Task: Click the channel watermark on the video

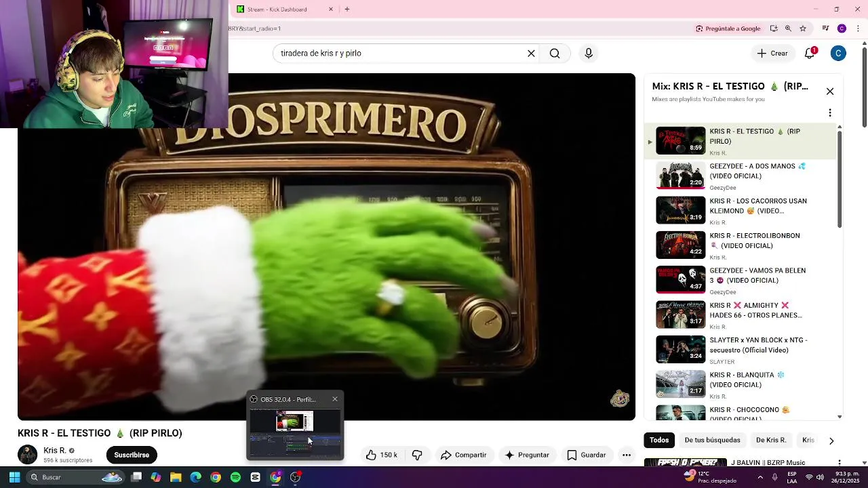Action: (x=620, y=399)
